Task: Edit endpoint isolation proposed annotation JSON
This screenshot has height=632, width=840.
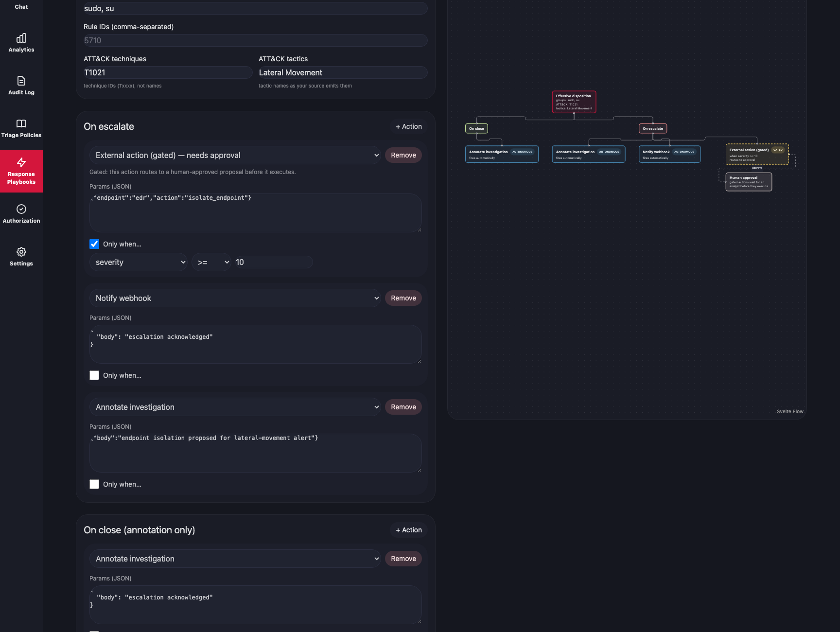Action: (x=256, y=453)
